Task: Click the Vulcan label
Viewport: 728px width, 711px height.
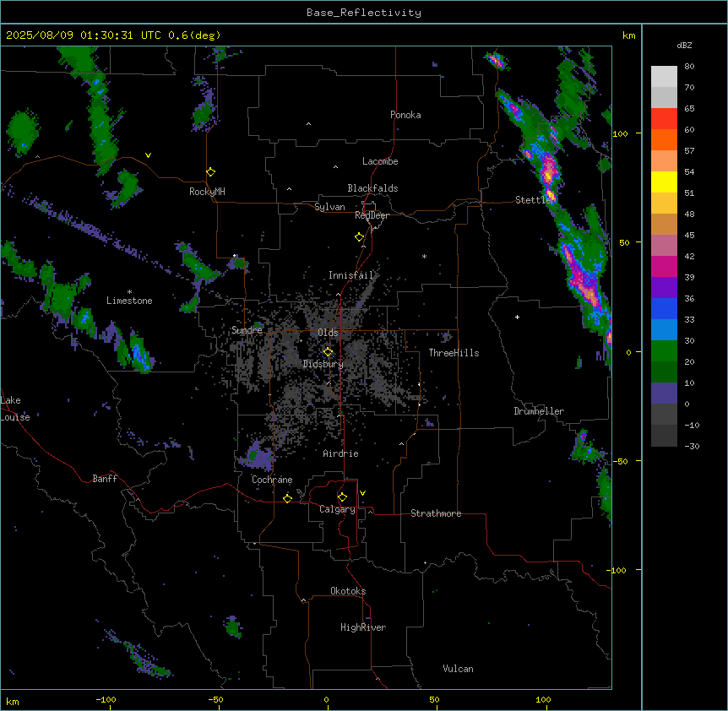Action: point(458,670)
